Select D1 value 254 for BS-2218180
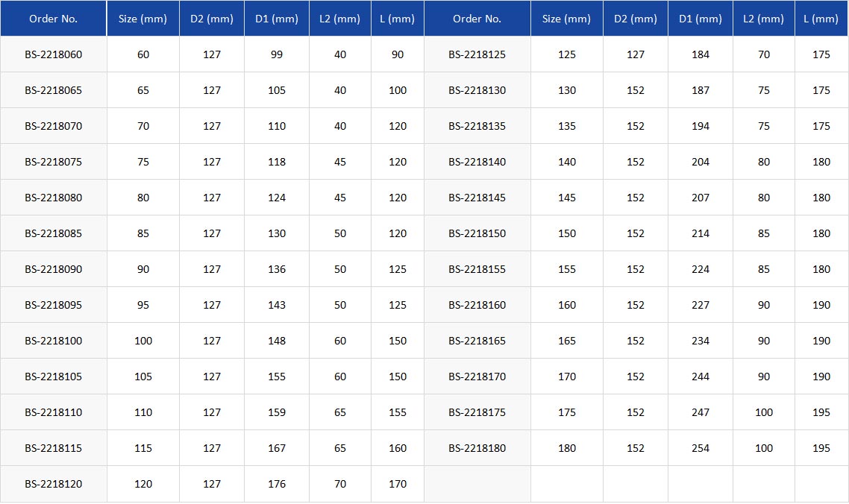The image size is (849, 504). pyautogui.click(x=701, y=448)
